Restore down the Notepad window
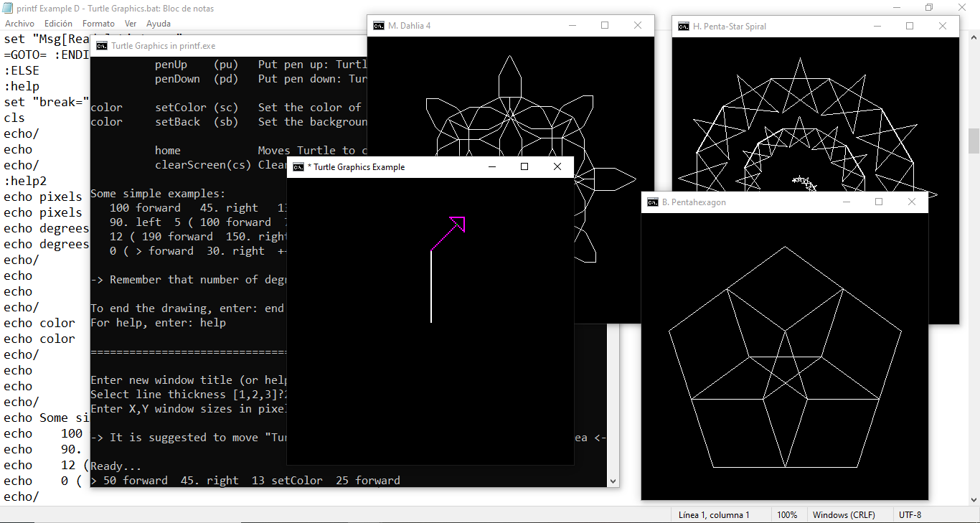 click(x=929, y=8)
